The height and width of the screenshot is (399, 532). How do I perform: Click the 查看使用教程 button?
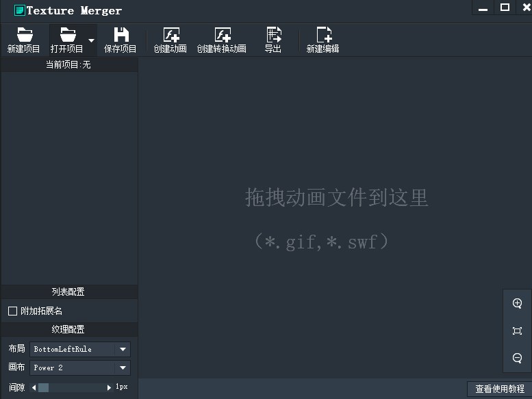499,389
